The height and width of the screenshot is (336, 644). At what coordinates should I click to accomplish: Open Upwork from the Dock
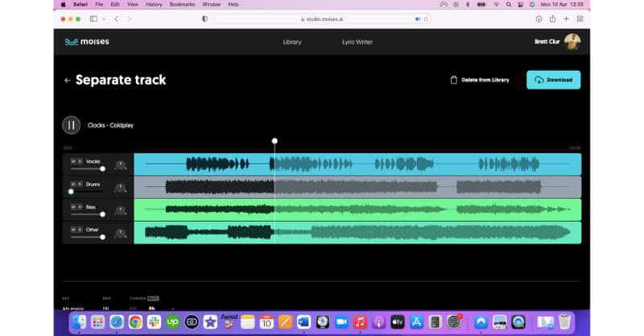click(x=172, y=322)
